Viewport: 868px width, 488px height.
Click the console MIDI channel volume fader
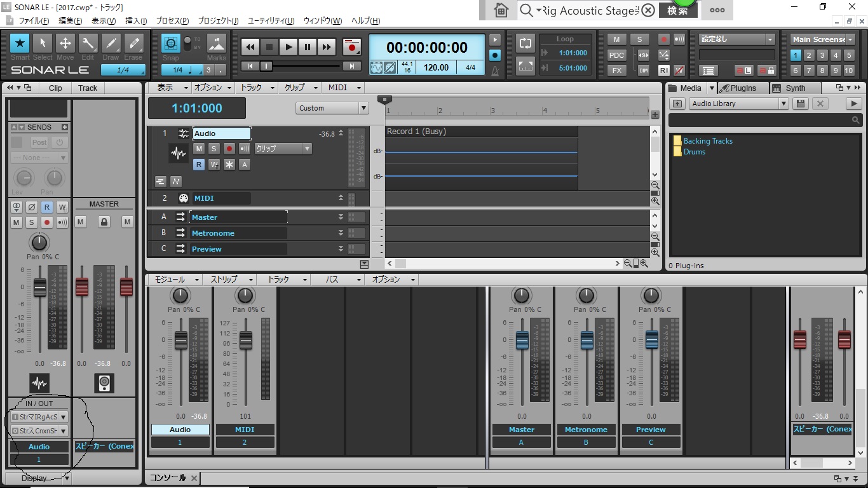click(245, 341)
